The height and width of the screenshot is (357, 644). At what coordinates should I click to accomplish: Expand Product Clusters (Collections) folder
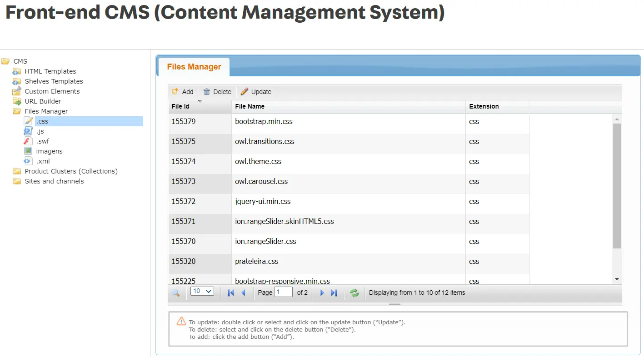(x=71, y=171)
